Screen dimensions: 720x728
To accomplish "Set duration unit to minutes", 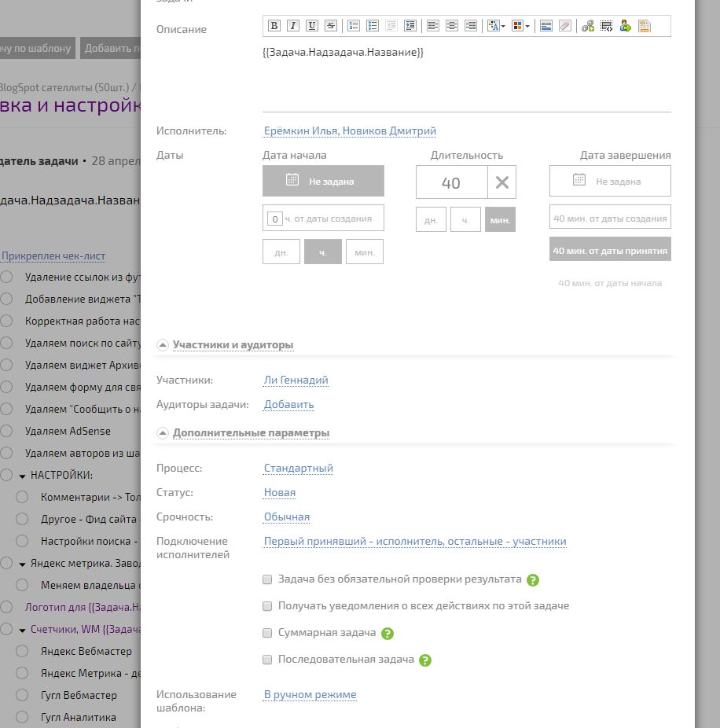I will (500, 219).
